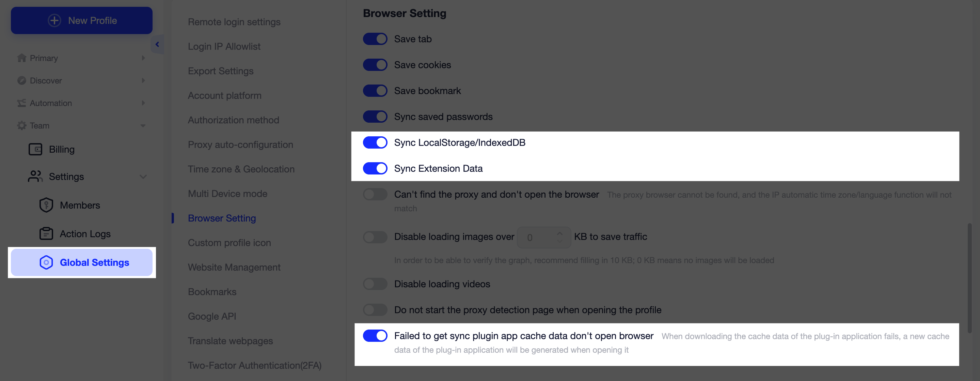Viewport: 980px width, 381px height.
Task: Select the Members shield icon
Action: [x=46, y=205]
